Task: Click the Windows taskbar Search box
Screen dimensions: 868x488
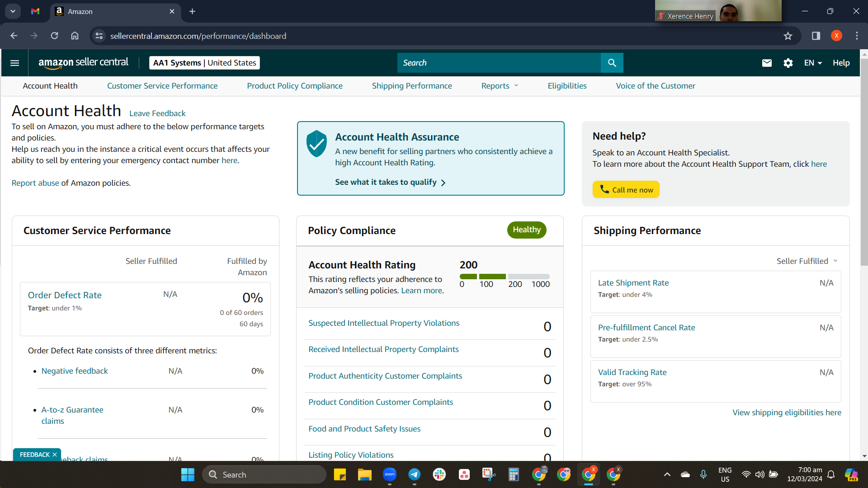Action: coord(264,474)
